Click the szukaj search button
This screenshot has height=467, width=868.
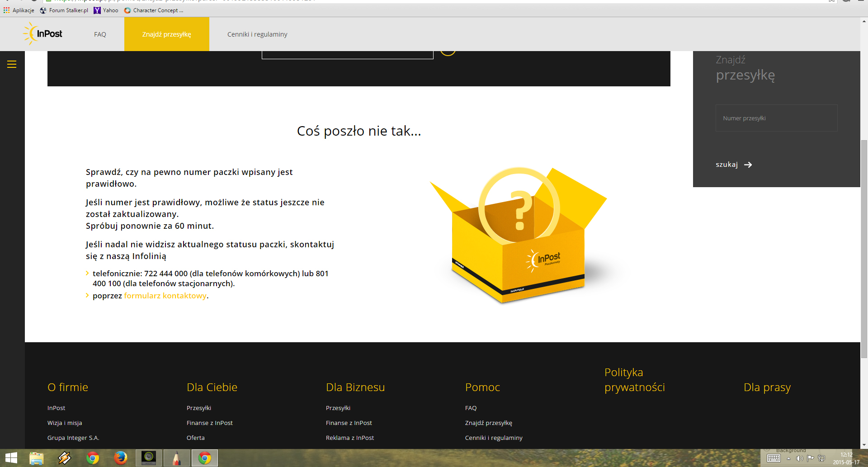(734, 165)
